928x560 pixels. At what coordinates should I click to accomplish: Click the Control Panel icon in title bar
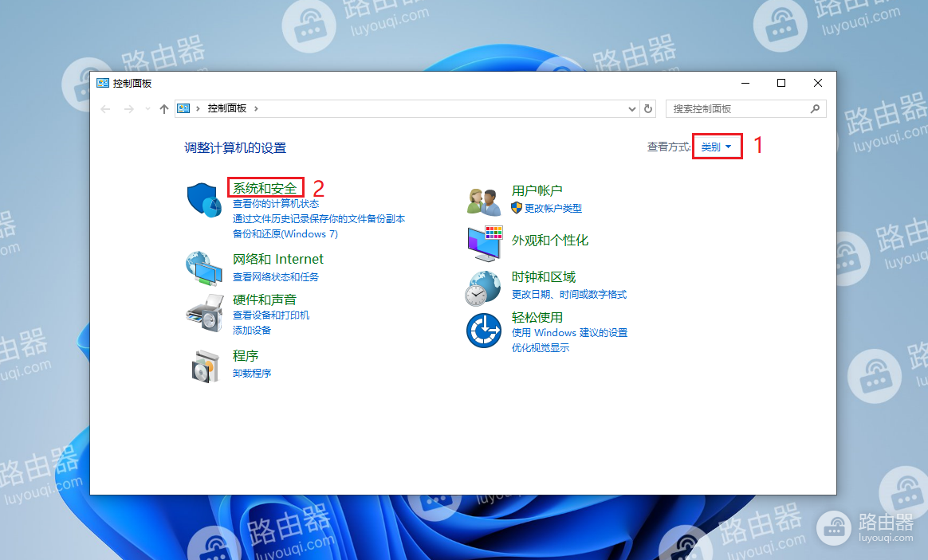(103, 83)
